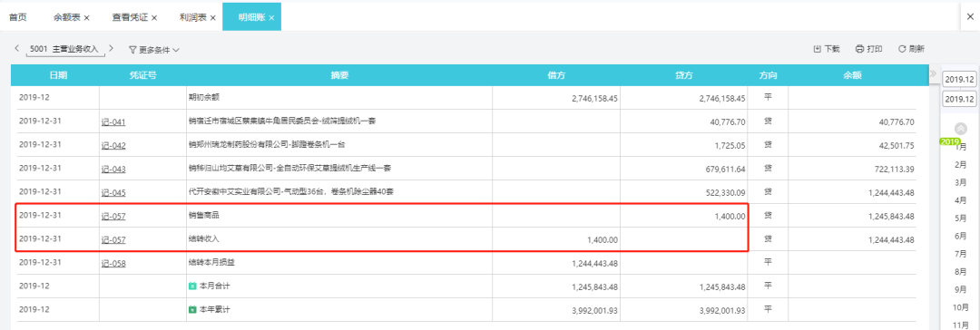Open the 5001 主营业务收入 account selector
Viewport: 980px width, 330px height.
[65, 49]
